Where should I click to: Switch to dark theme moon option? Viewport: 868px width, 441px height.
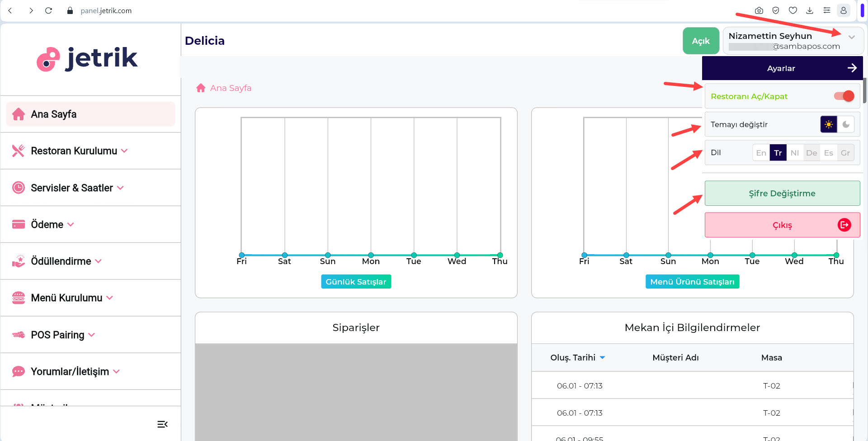[845, 124]
